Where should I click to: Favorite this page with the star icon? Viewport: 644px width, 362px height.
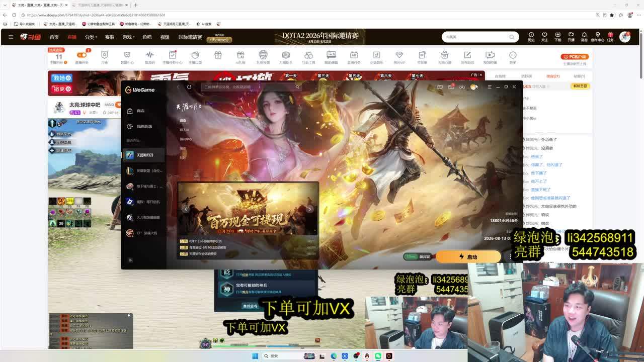[x=612, y=15]
